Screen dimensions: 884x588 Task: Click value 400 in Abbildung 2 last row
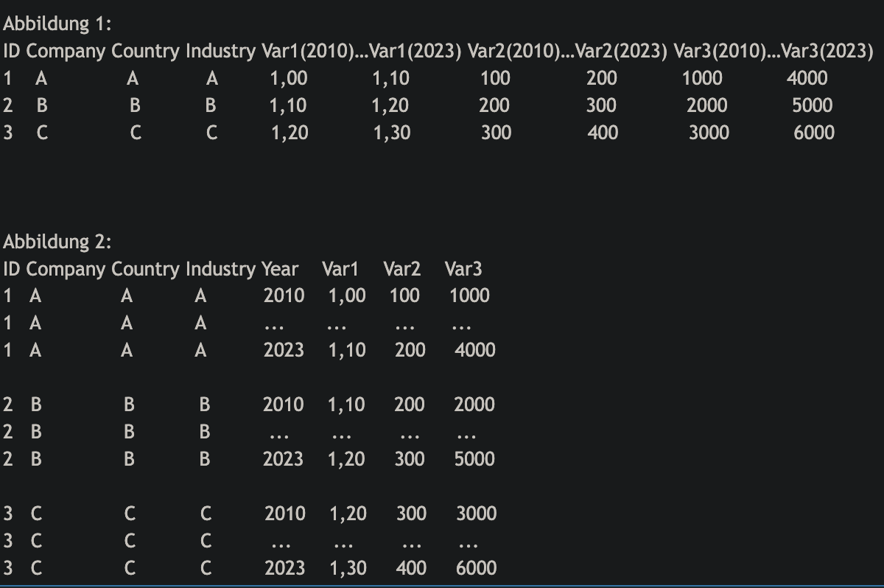[411, 568]
